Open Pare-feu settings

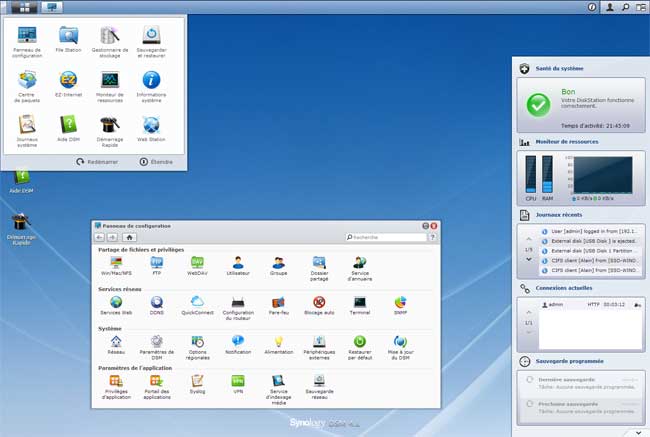[279, 306]
